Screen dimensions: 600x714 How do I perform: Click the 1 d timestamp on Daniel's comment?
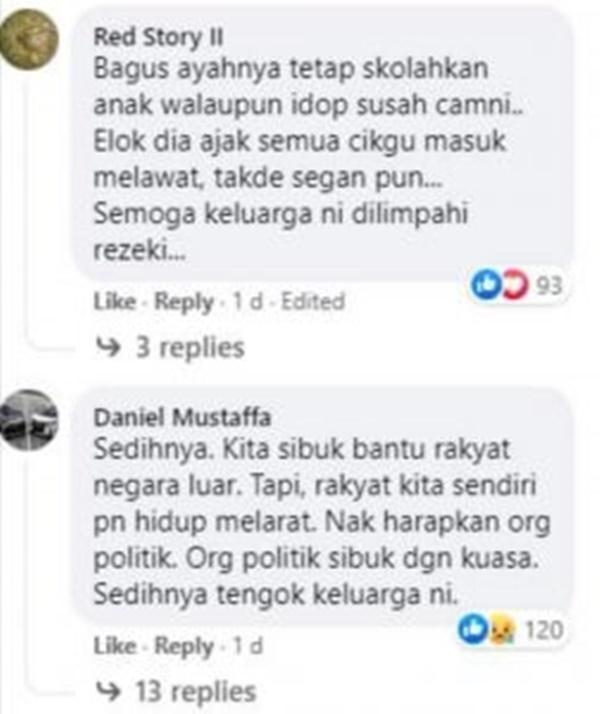[248, 646]
